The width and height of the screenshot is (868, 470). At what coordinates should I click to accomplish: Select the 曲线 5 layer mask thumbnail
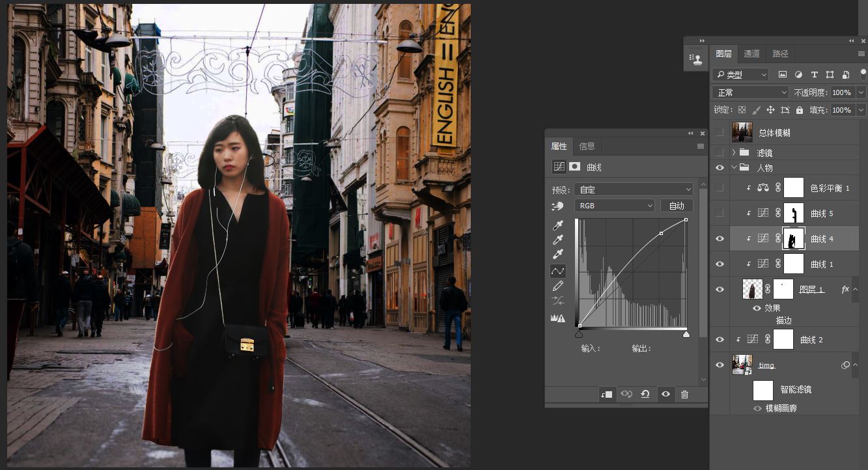tap(793, 214)
